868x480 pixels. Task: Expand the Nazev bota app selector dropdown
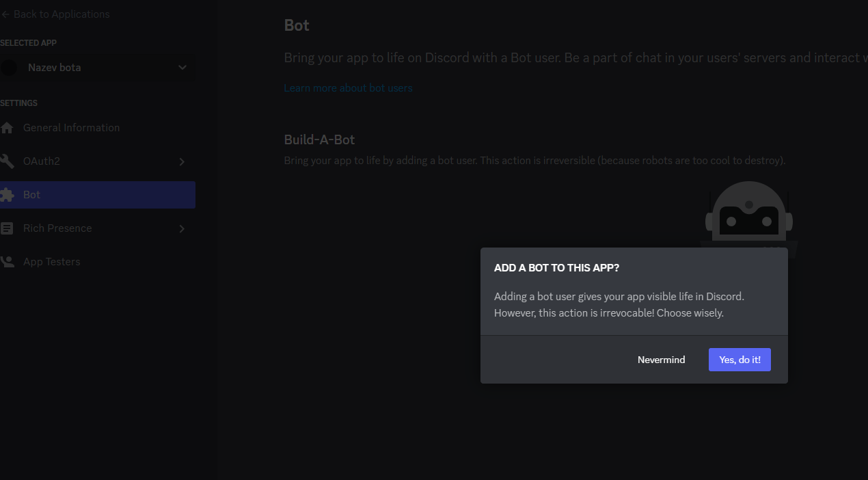pos(182,67)
